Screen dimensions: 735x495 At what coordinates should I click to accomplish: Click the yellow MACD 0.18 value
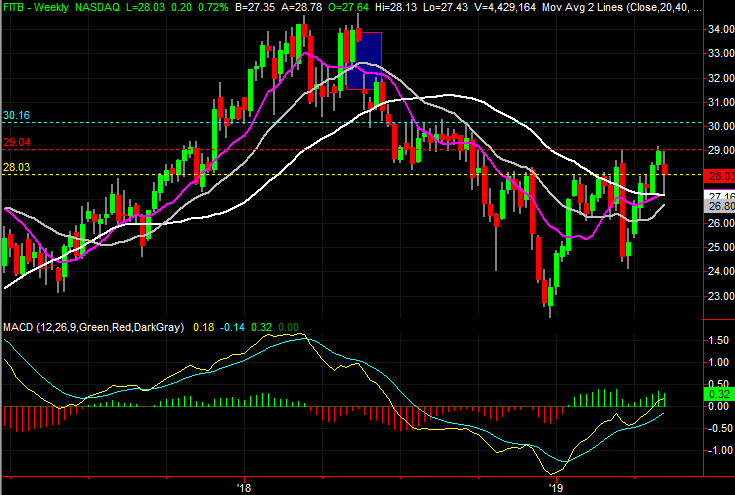203,327
